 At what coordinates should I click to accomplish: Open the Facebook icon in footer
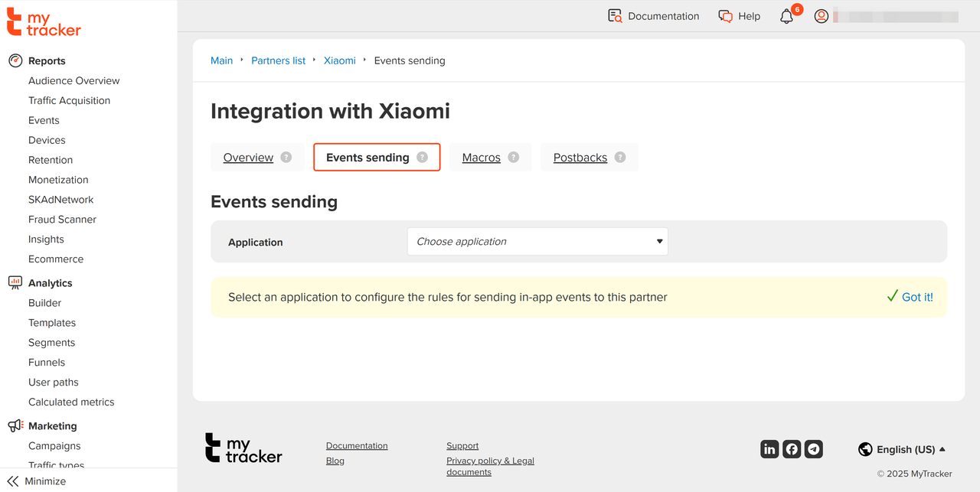tap(792, 449)
